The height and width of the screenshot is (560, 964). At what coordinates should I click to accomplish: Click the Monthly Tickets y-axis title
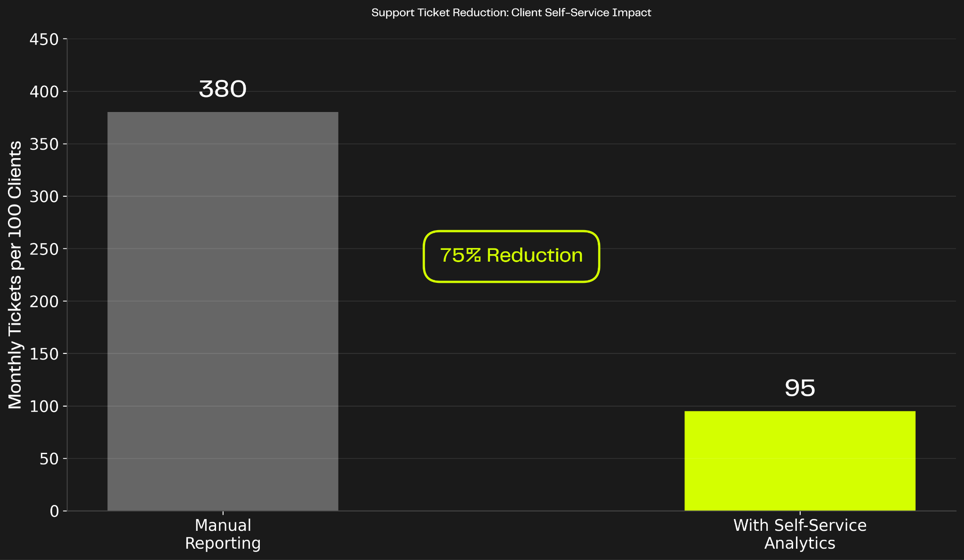pos(15,275)
